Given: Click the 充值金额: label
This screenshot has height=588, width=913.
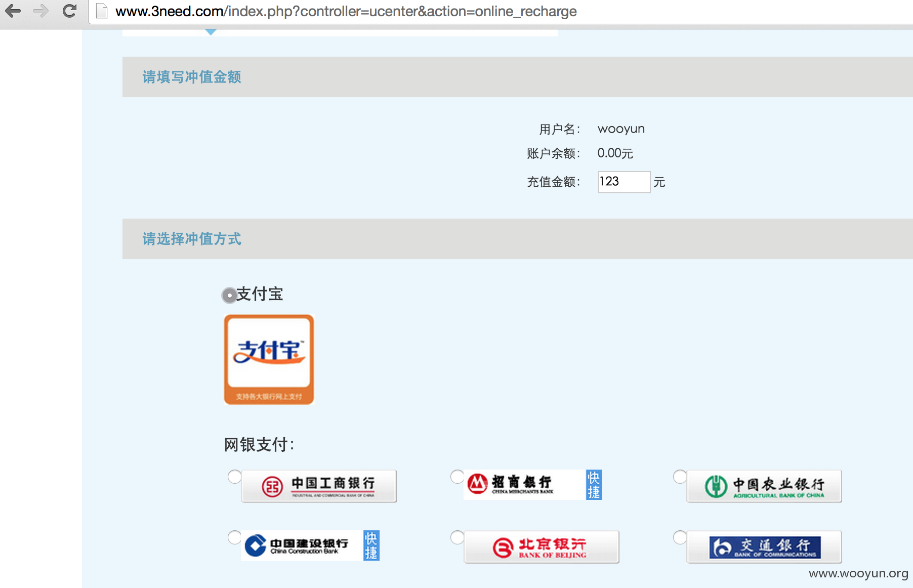Looking at the screenshot, I should pos(554,182).
